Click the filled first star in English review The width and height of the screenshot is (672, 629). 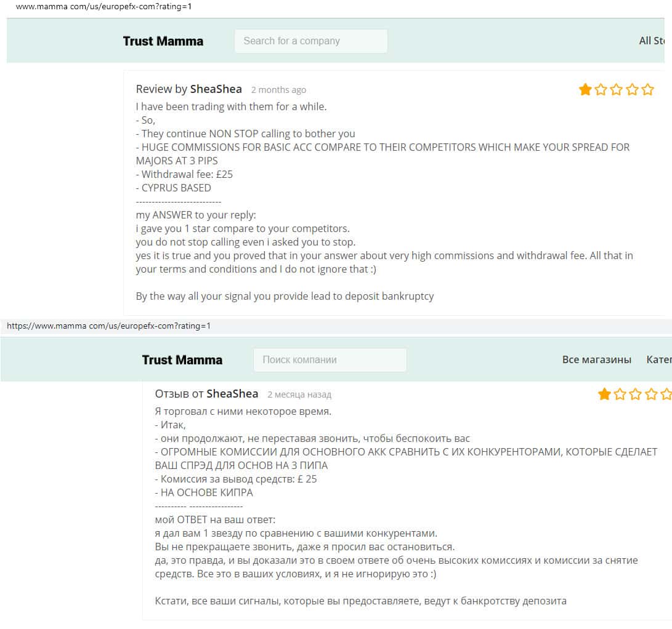coord(585,90)
